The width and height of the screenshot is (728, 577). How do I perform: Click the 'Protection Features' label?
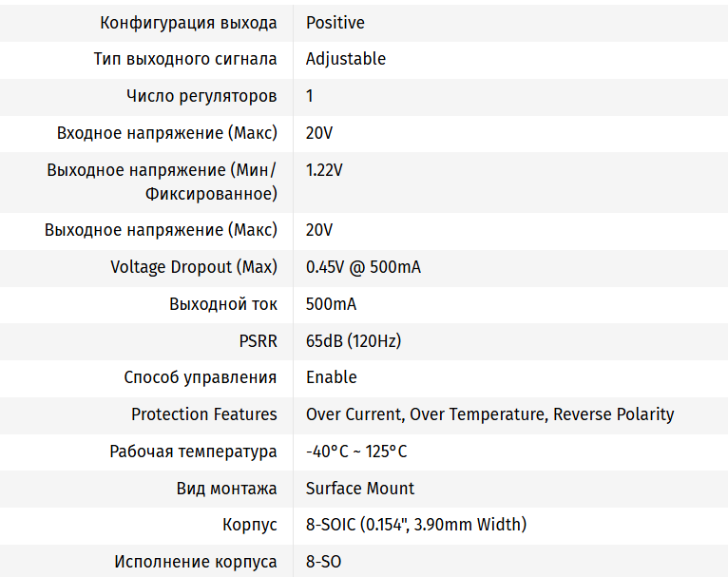tap(203, 414)
